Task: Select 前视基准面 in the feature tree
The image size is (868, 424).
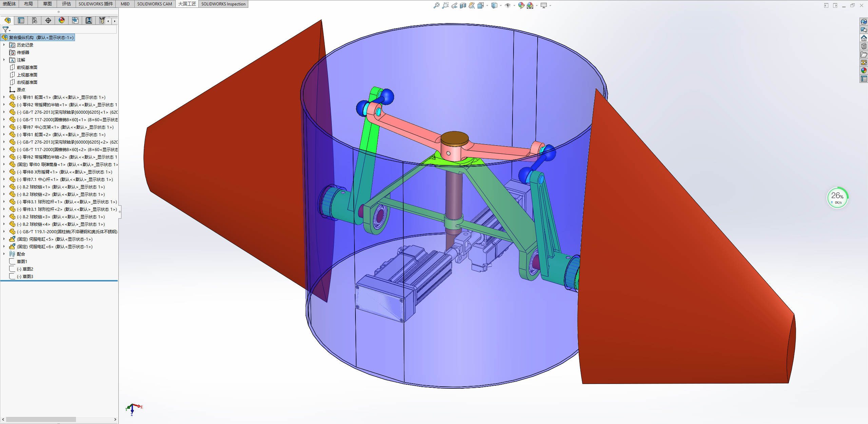Action: pyautogui.click(x=27, y=67)
